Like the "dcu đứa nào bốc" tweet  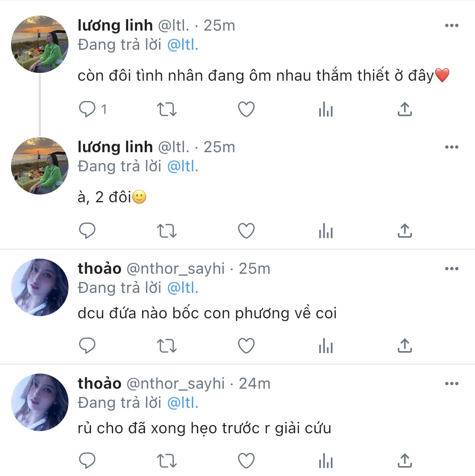pyautogui.click(x=246, y=346)
